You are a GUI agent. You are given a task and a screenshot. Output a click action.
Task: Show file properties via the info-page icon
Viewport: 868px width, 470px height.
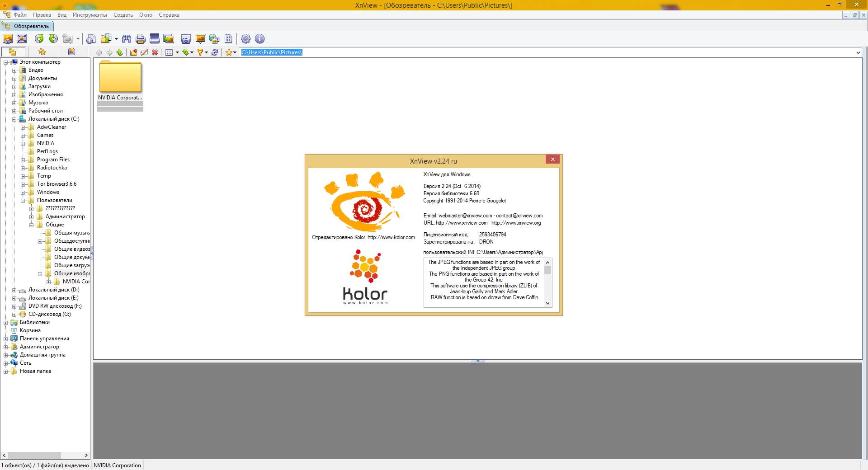tap(91, 39)
